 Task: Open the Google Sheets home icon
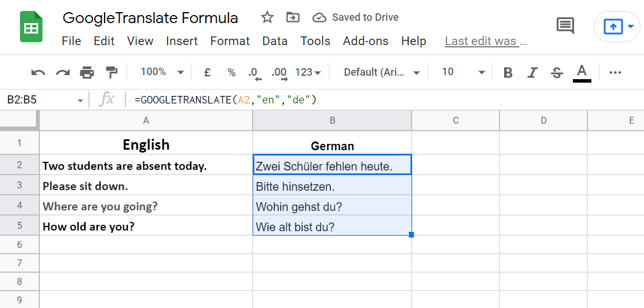coord(32,28)
